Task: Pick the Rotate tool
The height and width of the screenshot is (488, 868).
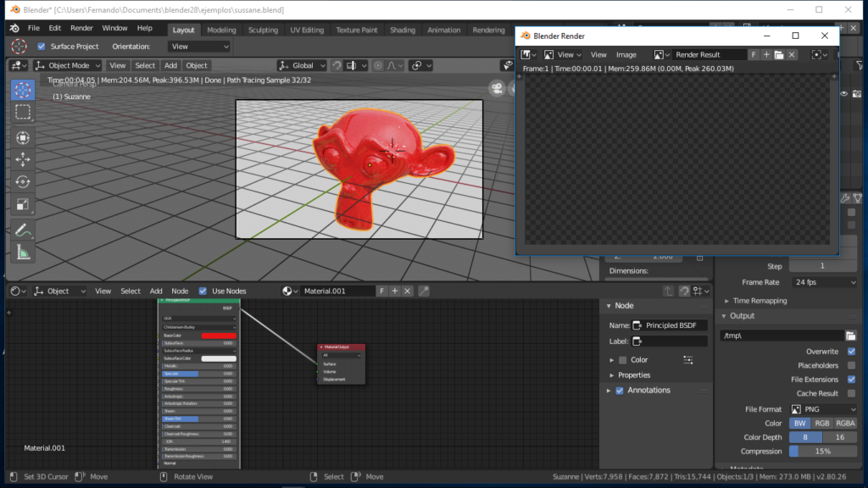Action: pos(23,181)
